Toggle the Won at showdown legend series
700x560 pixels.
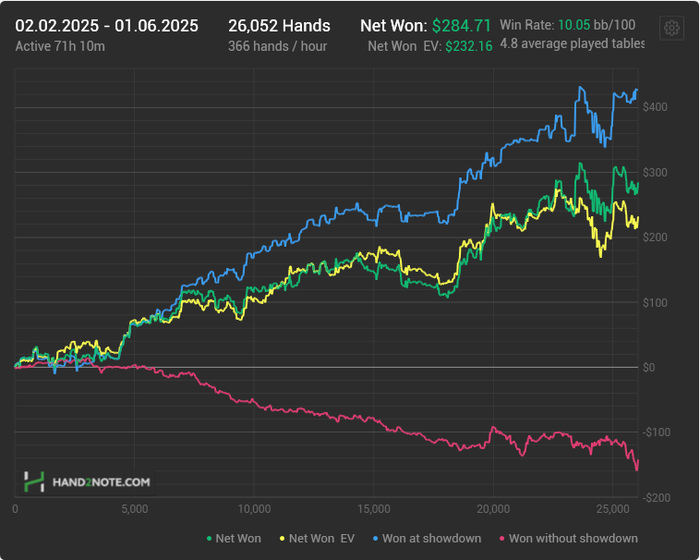(x=427, y=539)
